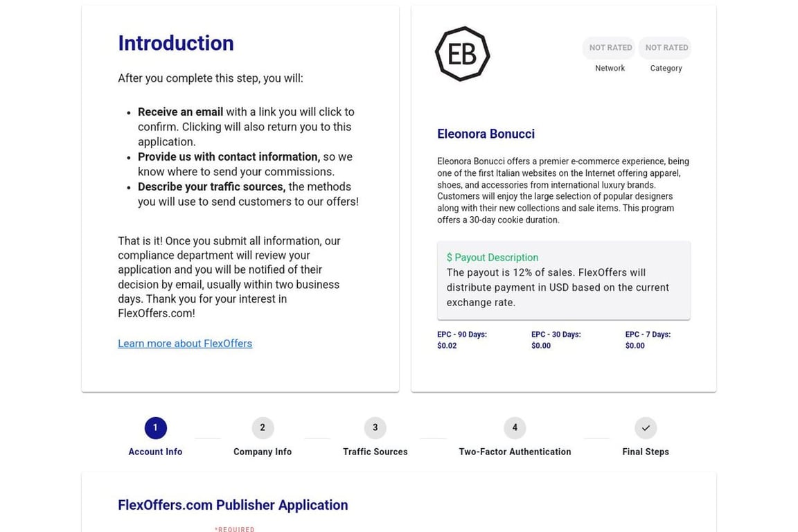This screenshot has height=532, width=798.
Task: Click the 'Network' label under the badge
Action: (610, 68)
